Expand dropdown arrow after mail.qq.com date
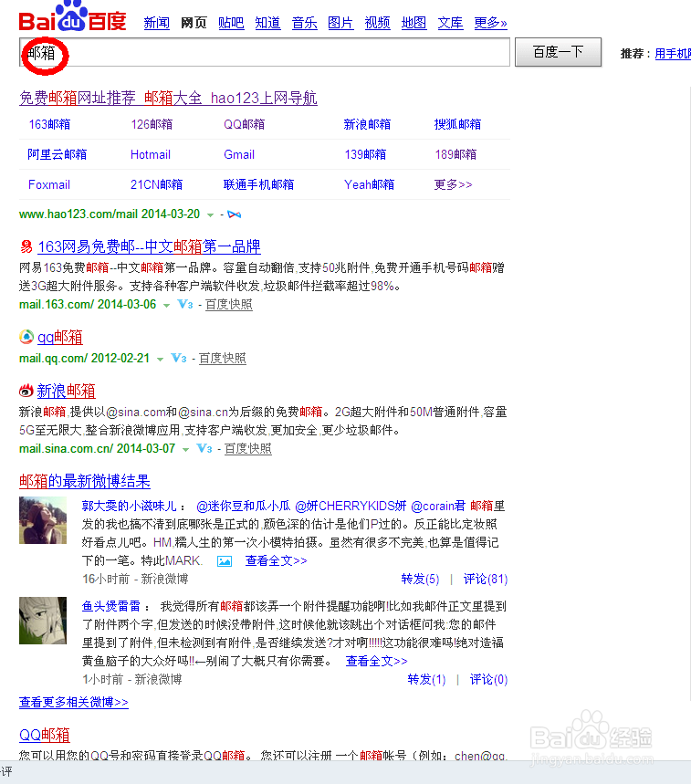Viewport: 691px width, 784px height. 160,359
